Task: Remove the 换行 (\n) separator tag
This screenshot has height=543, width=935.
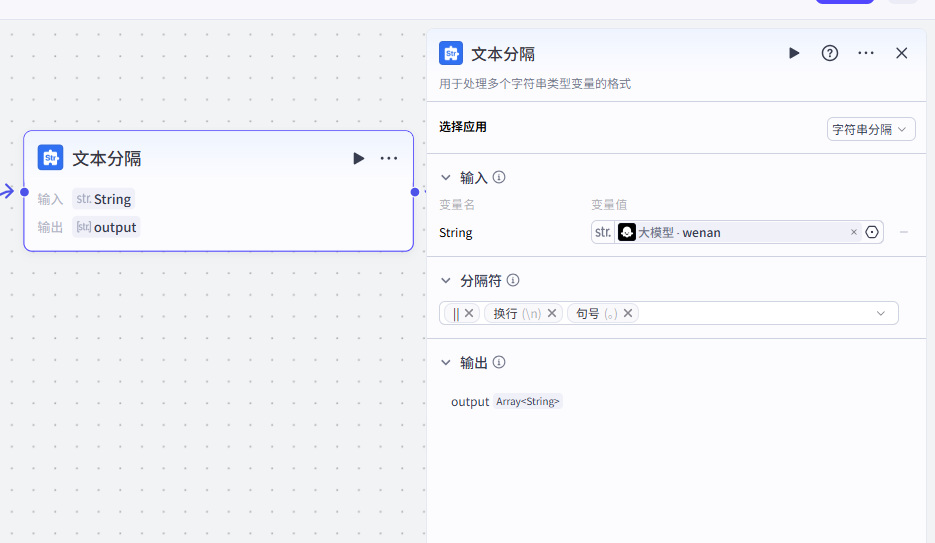Action: coord(552,313)
